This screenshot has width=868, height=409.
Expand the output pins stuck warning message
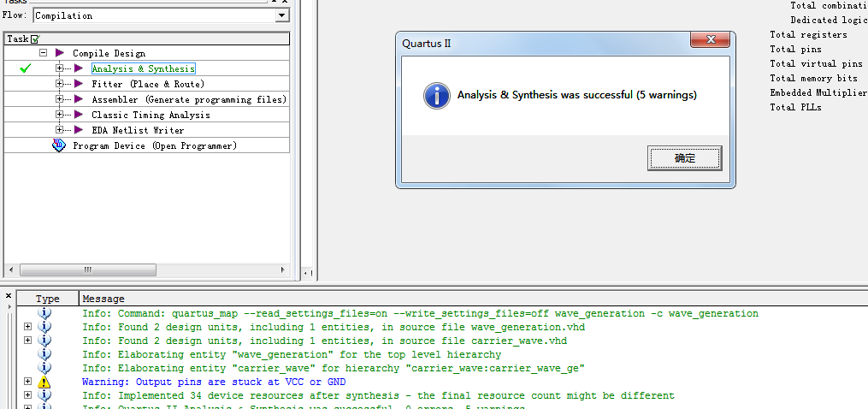pos(28,382)
